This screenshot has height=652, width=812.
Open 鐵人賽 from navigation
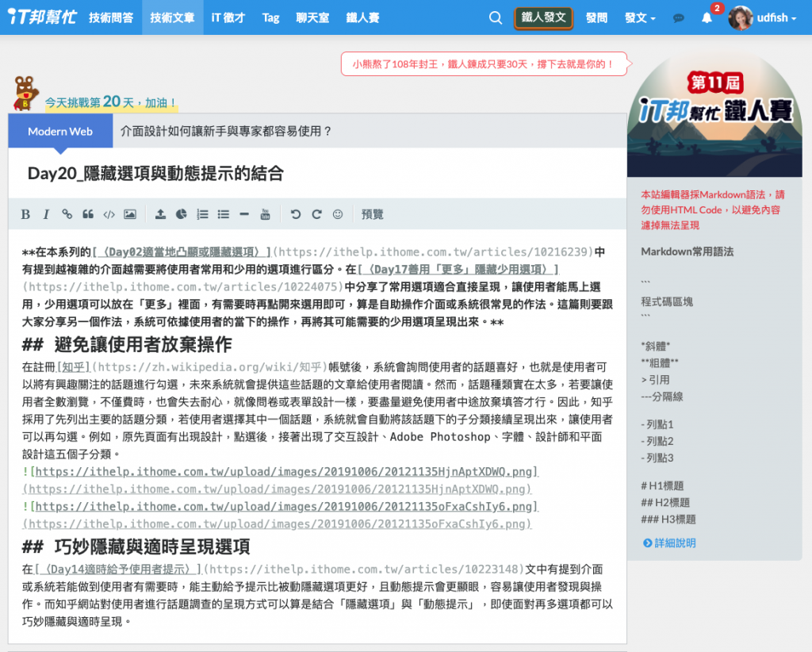coord(362,17)
